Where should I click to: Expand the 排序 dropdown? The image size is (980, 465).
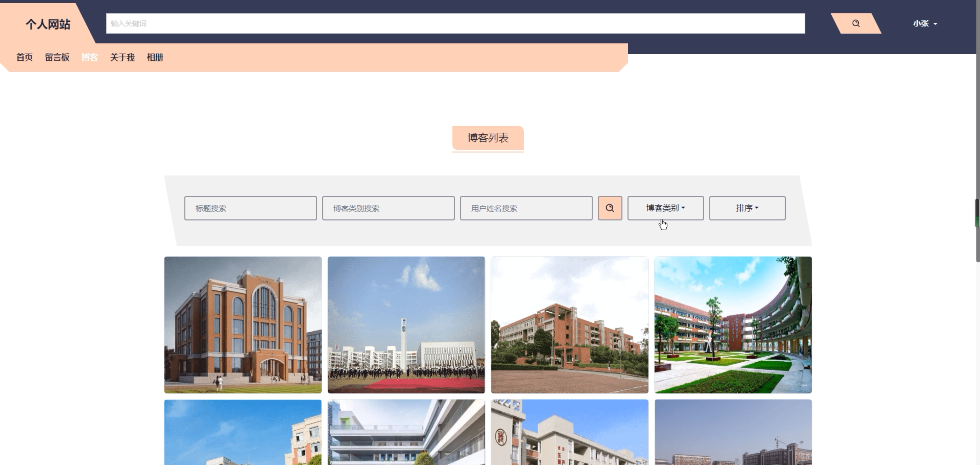pyautogui.click(x=747, y=208)
